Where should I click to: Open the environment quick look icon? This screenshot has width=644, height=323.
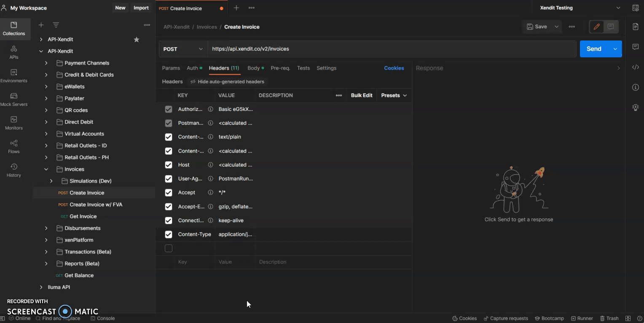635,8
